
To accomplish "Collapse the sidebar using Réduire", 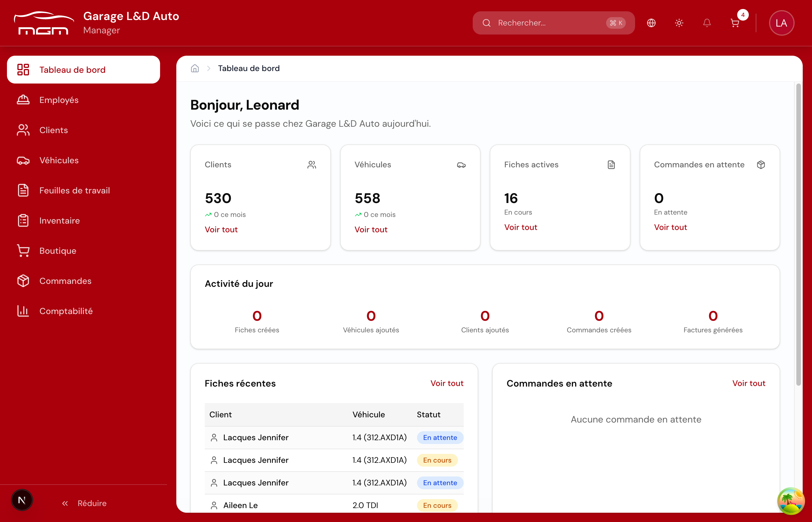I will 84,503.
